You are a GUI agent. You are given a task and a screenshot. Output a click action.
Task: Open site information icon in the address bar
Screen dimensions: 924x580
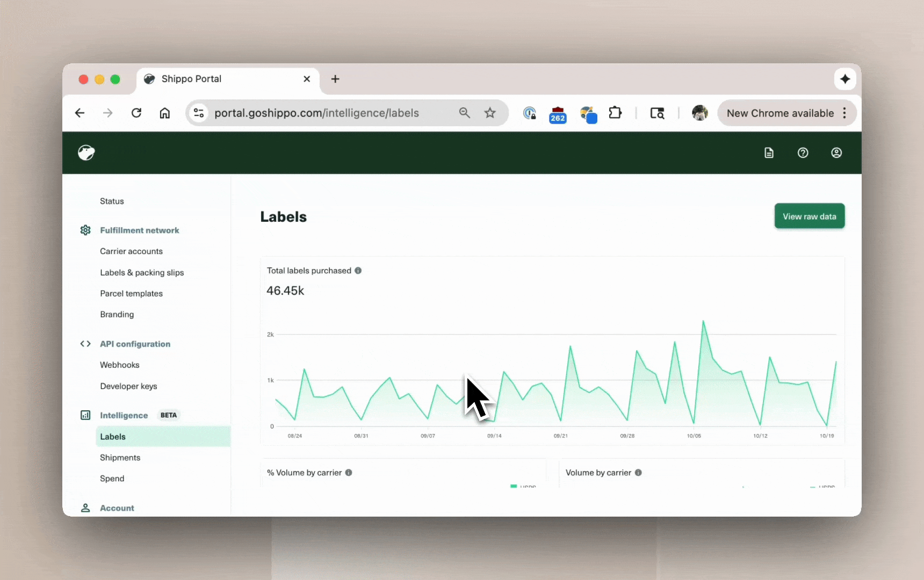pyautogui.click(x=199, y=113)
